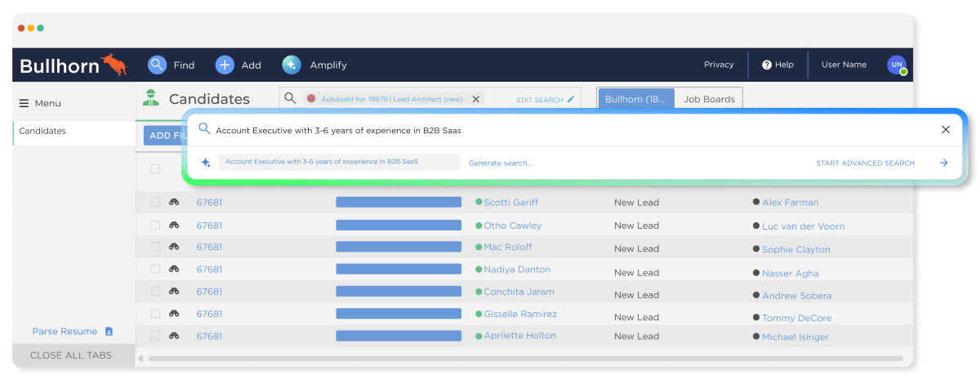Open candidate Nadiya Danton
The image size is (980, 380).
click(x=517, y=270)
